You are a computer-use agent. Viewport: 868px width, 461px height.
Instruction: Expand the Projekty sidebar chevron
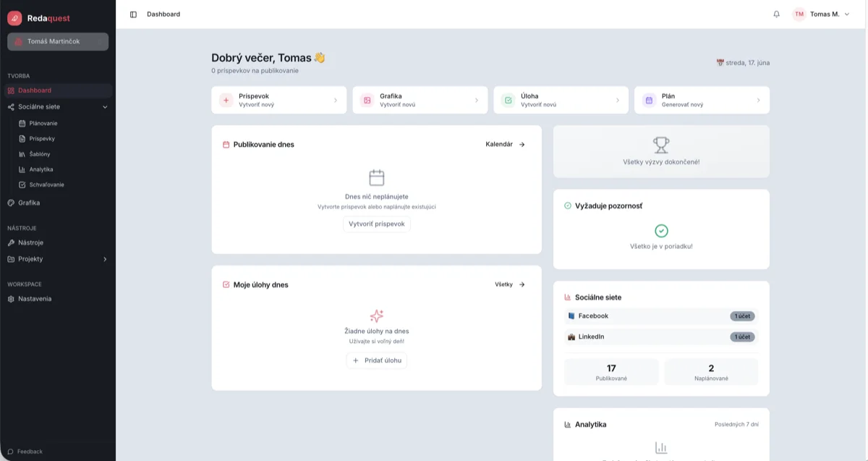[x=105, y=259]
